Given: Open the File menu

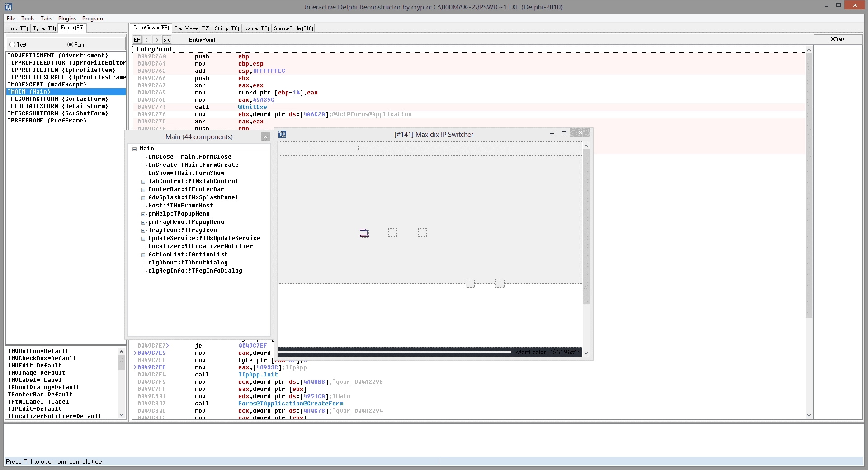Looking at the screenshot, I should 11,19.
